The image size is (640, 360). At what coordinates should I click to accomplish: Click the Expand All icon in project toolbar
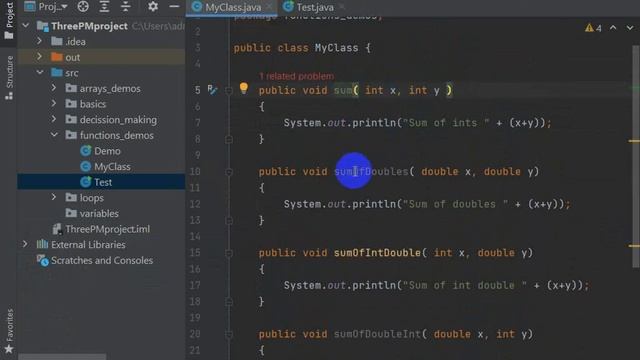tap(104, 7)
